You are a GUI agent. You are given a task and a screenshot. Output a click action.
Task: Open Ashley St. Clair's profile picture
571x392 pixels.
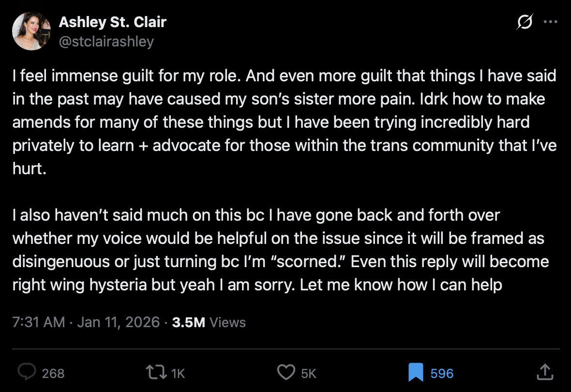point(31,31)
